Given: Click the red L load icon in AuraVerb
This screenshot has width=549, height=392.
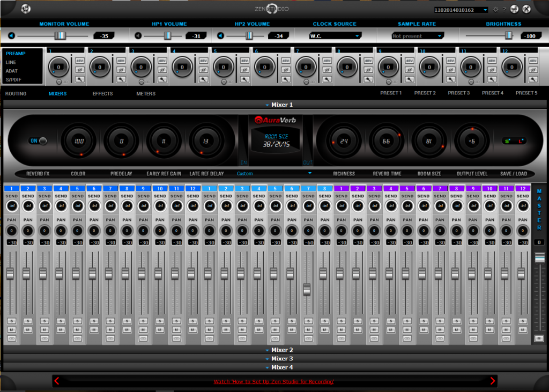Looking at the screenshot, I should coord(520,141).
